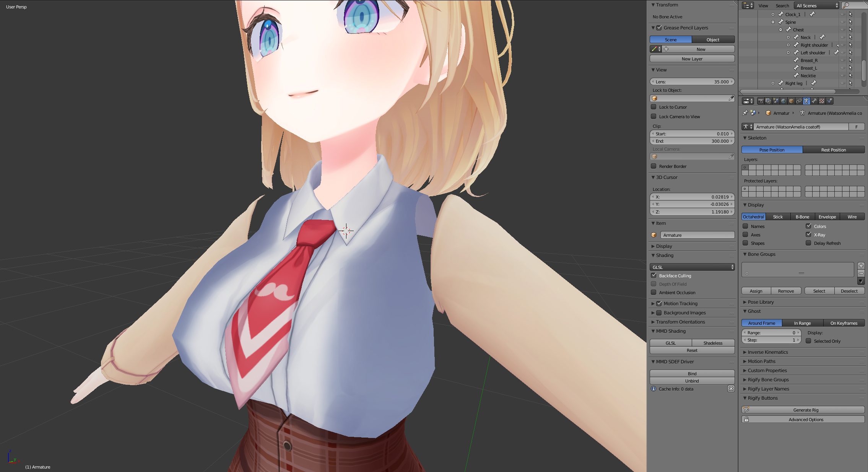Click the X icon beside Cache Info

coord(731,389)
